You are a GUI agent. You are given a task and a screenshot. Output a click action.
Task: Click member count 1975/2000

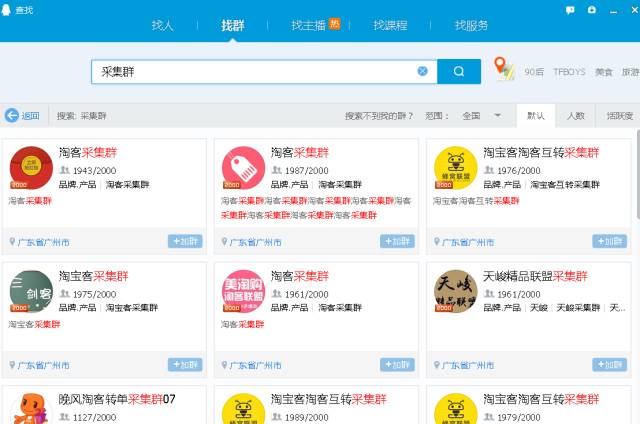[x=94, y=294]
